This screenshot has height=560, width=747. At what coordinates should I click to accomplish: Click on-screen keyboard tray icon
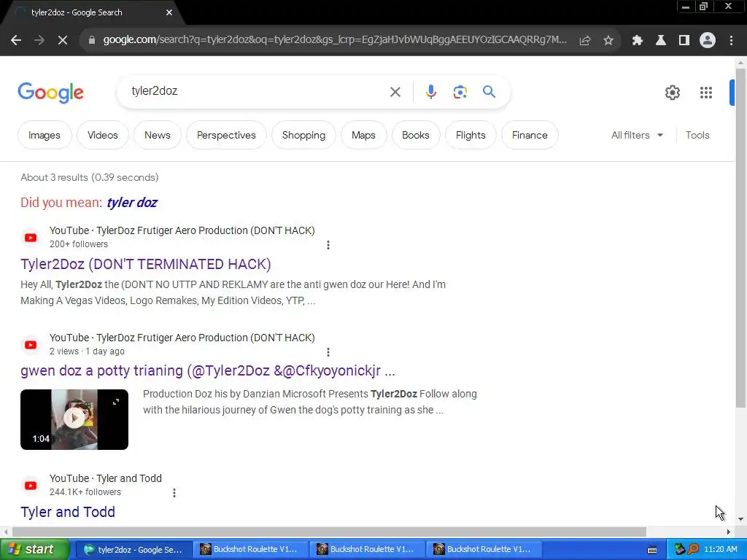pyautogui.click(x=651, y=550)
